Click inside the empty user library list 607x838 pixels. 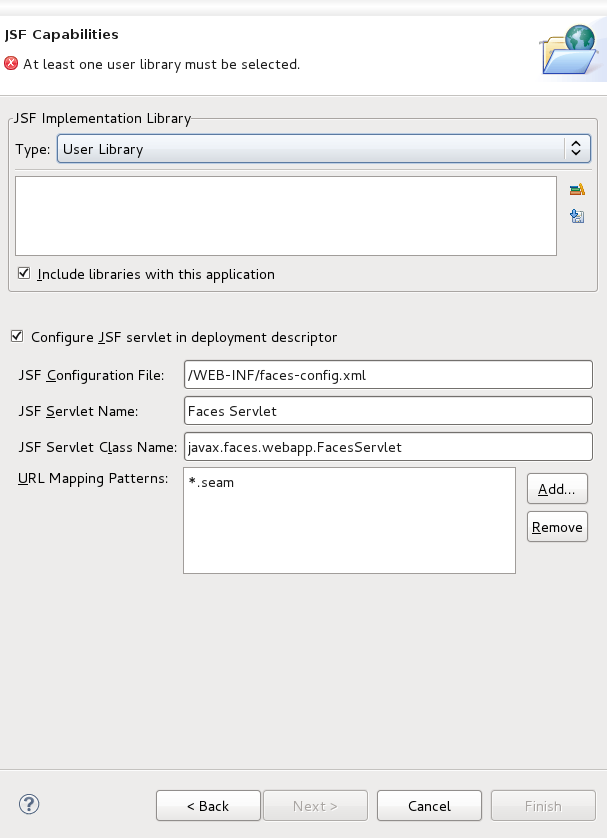285,216
